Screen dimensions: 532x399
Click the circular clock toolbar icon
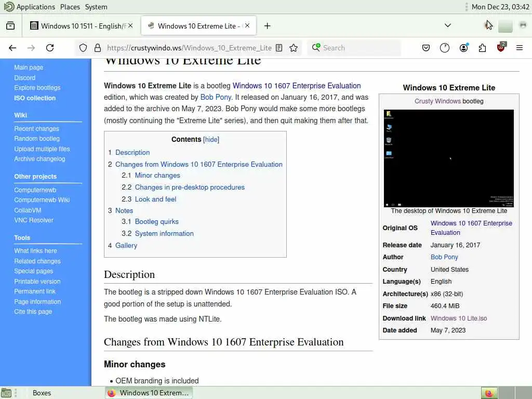click(x=445, y=48)
